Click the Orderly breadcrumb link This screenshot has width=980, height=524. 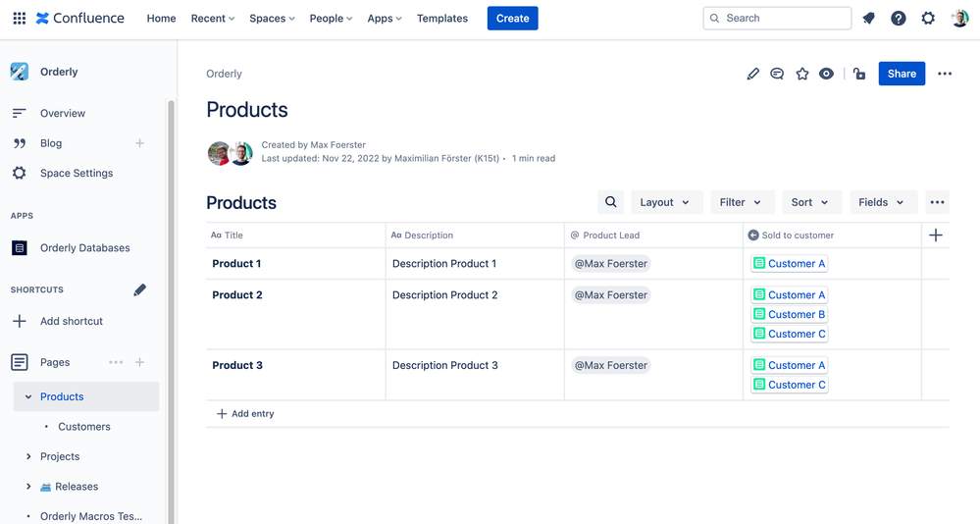(224, 74)
